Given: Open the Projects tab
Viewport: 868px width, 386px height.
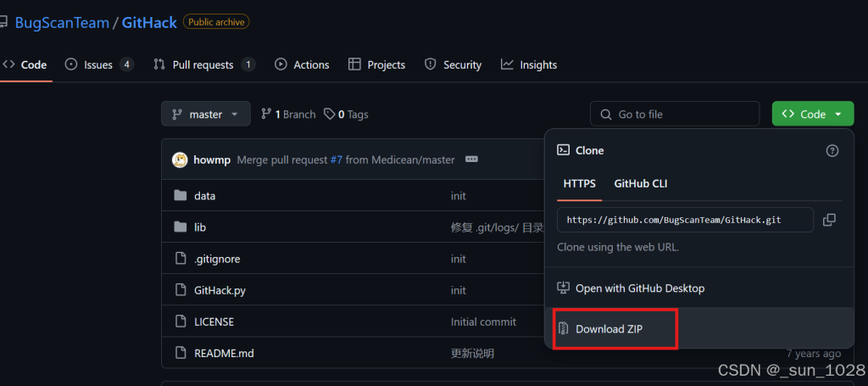Looking at the screenshot, I should tap(376, 64).
